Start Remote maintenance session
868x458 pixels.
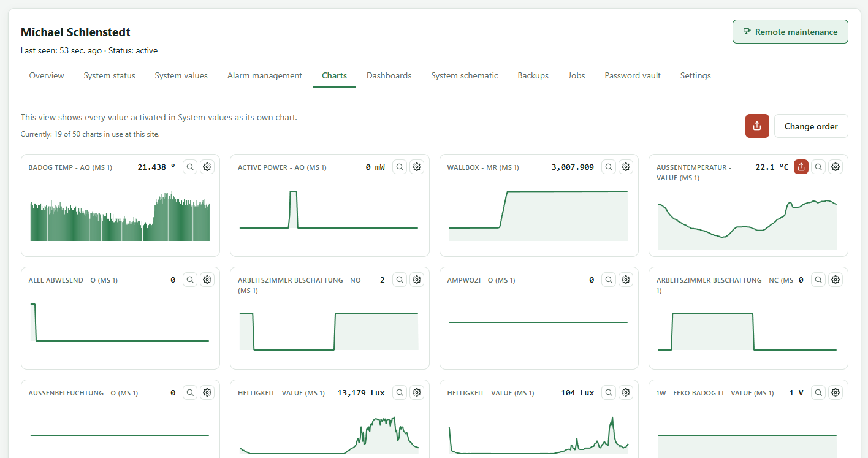[x=790, y=32]
